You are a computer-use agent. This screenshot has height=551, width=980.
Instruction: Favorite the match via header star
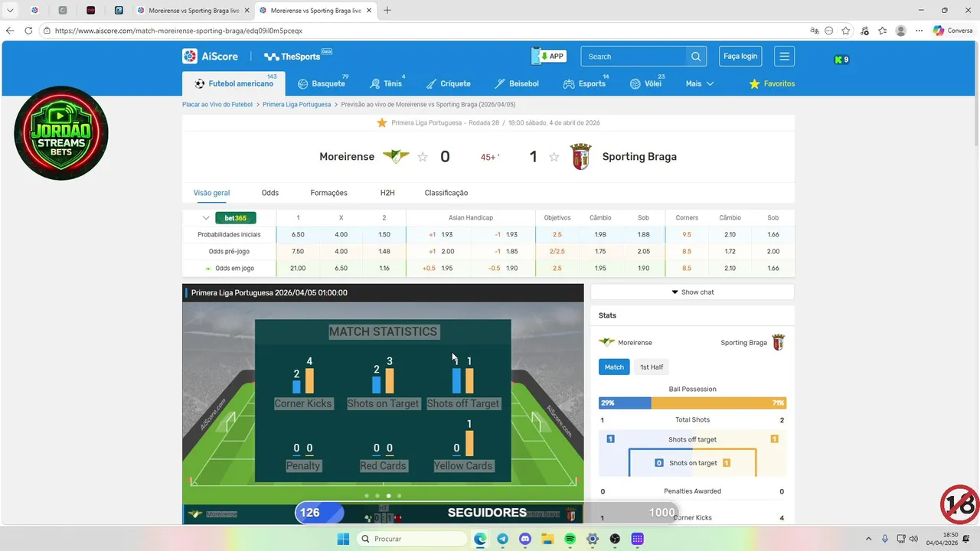(382, 122)
